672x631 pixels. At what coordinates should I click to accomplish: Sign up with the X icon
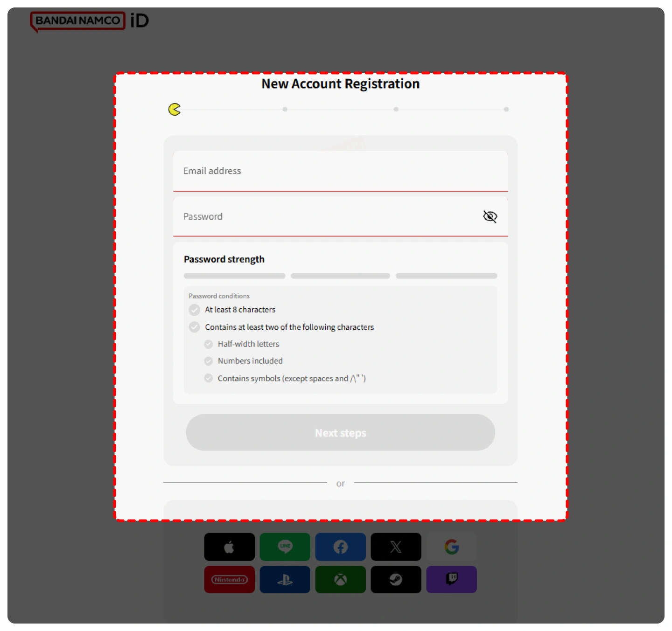coord(396,547)
